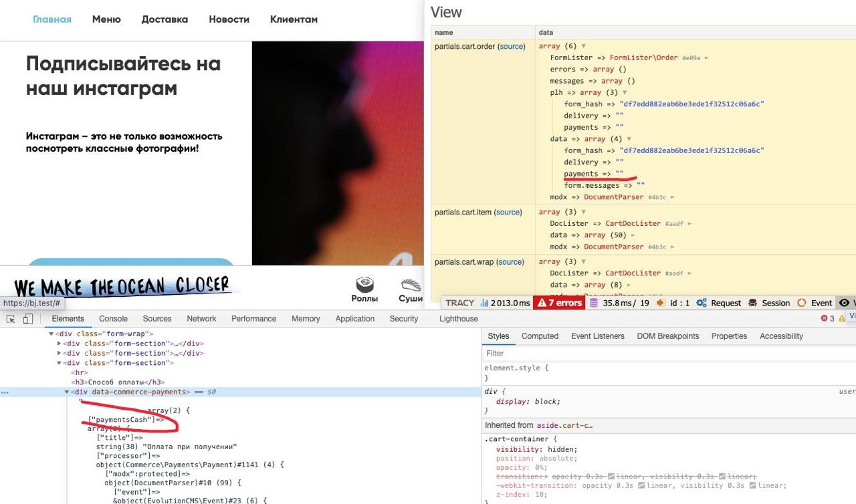Collapse partials.cart.order array (6) dump
The width and height of the screenshot is (856, 504).
(583, 46)
